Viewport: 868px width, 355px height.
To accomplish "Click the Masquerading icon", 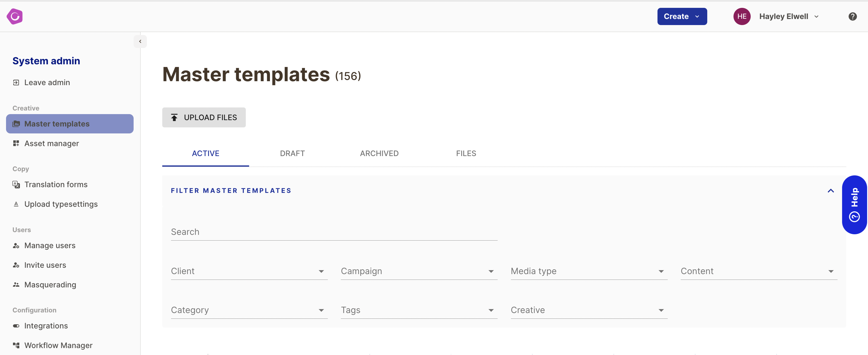I will coord(16,285).
